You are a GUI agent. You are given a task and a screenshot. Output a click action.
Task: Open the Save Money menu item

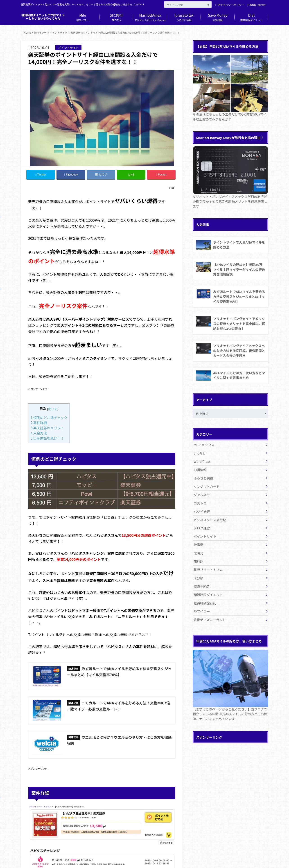tap(218, 18)
